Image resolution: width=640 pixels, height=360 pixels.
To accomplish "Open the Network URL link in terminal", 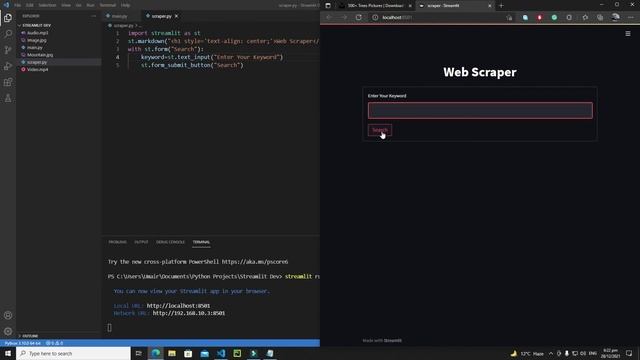I will coord(189,313).
